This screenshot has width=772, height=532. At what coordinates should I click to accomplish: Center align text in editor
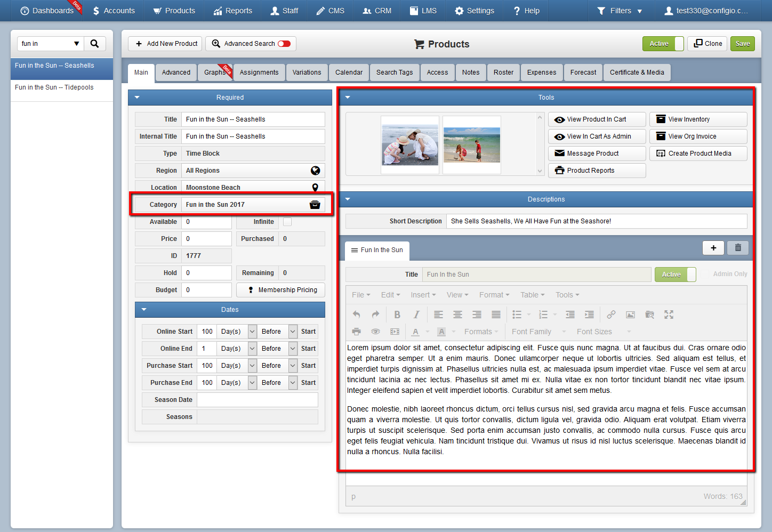click(x=457, y=315)
